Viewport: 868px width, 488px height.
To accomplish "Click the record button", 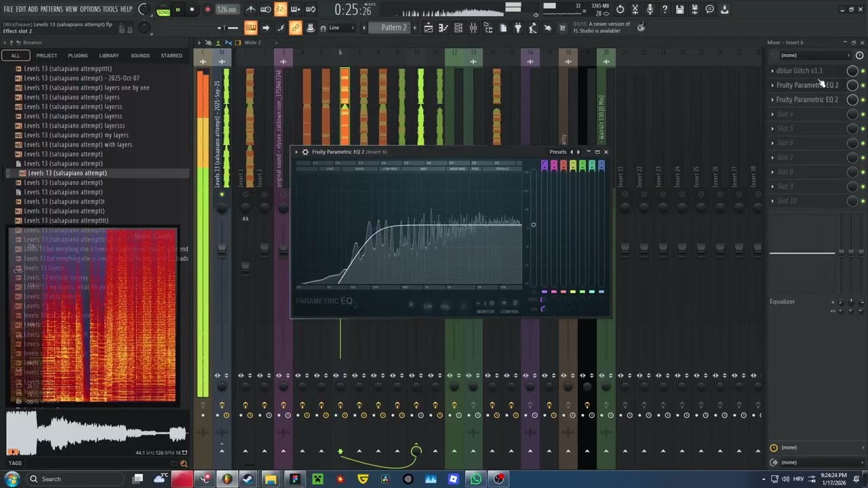I will (208, 9).
